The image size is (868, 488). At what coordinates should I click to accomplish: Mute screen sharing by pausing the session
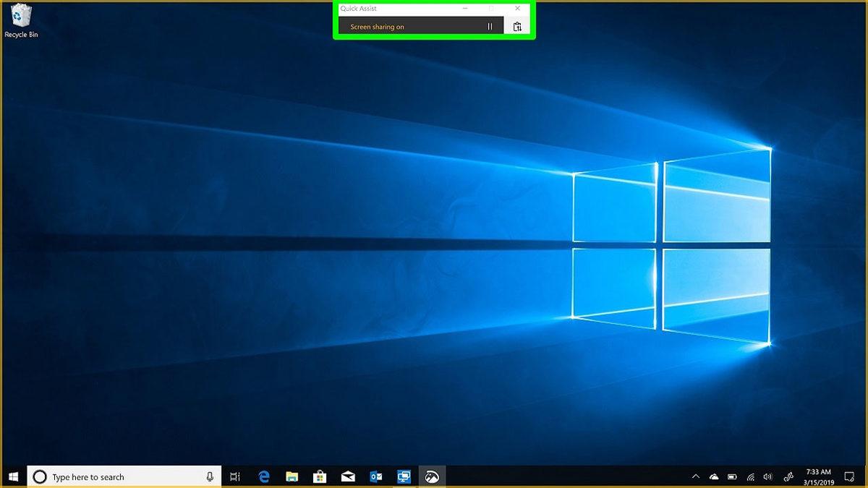click(x=490, y=25)
